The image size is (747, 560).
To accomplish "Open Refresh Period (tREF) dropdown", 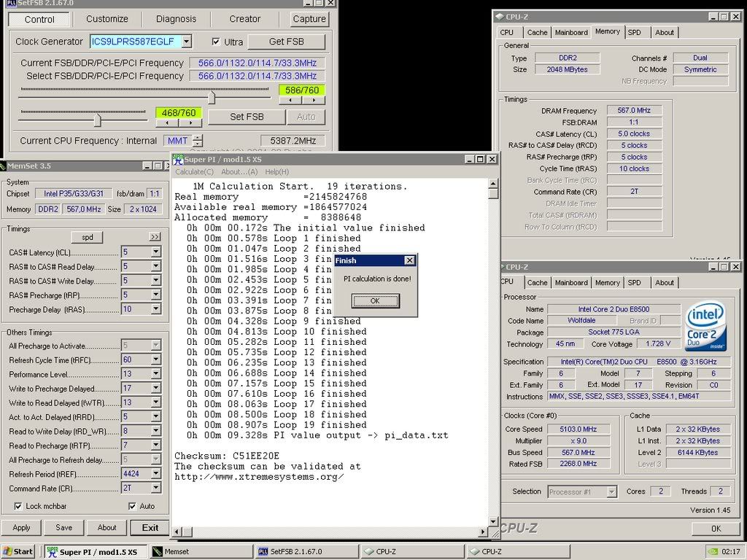I will click(x=156, y=474).
